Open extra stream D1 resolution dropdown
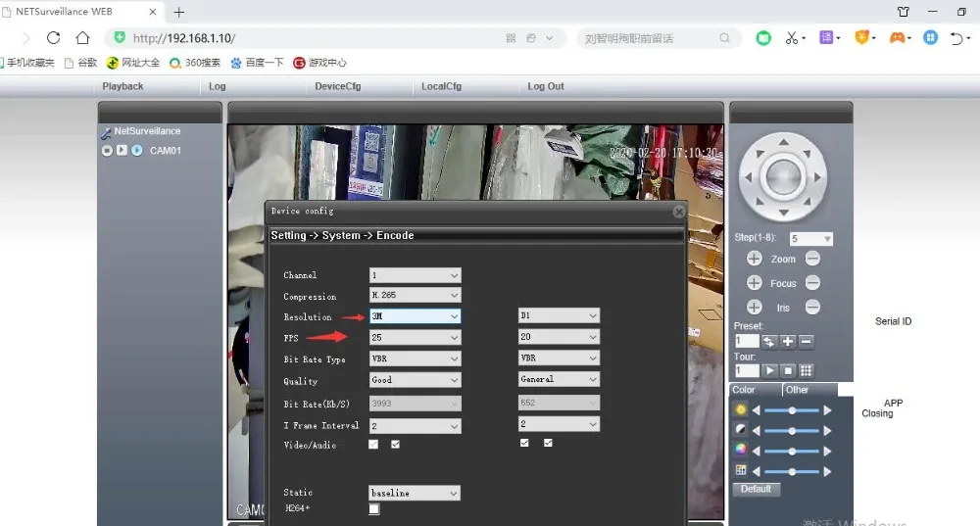The image size is (980, 526). click(x=559, y=315)
